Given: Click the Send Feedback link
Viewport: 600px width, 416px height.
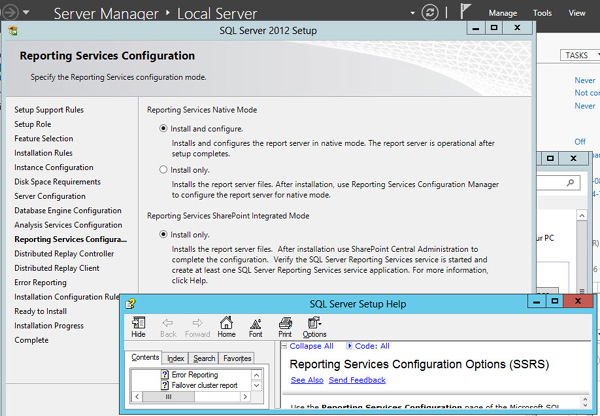Looking at the screenshot, I should pyautogui.click(x=357, y=380).
